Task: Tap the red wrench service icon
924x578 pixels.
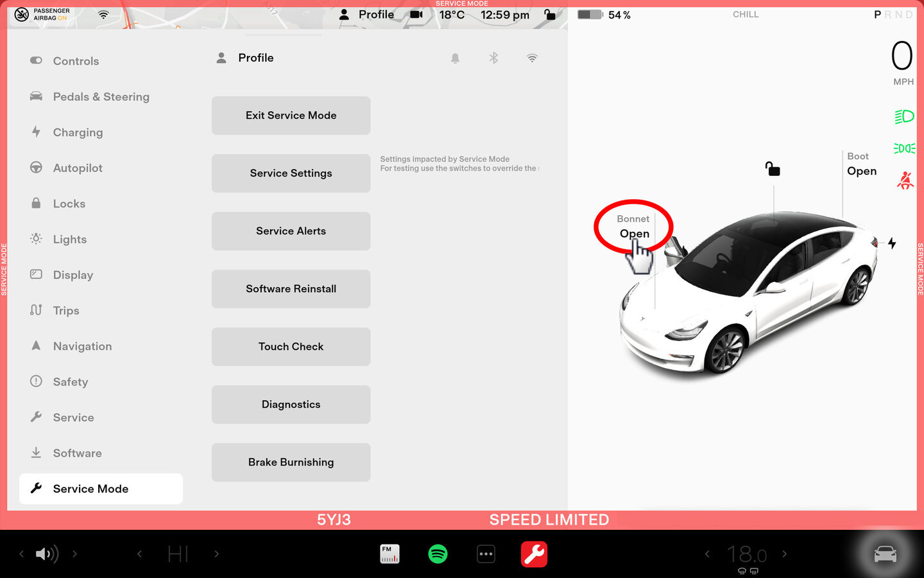Action: [534, 554]
